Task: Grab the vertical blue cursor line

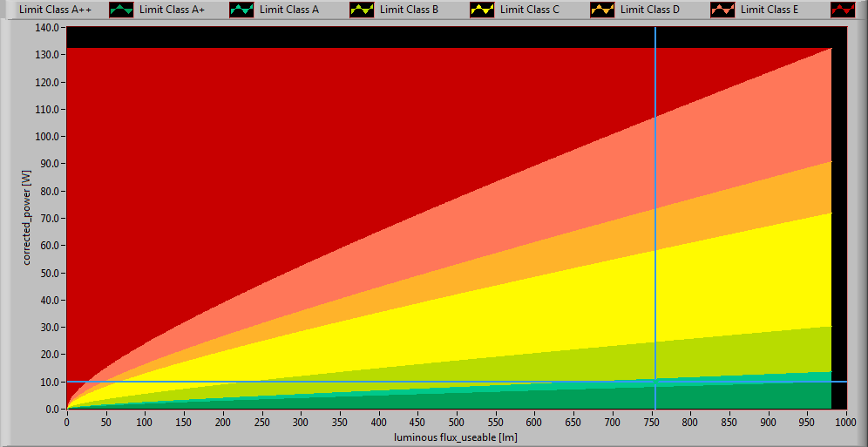Action: point(655,218)
